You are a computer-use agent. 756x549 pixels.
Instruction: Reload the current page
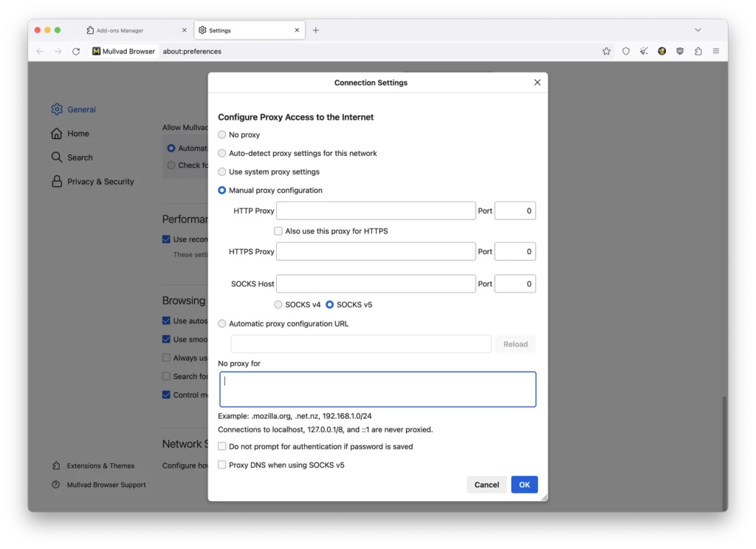point(76,51)
